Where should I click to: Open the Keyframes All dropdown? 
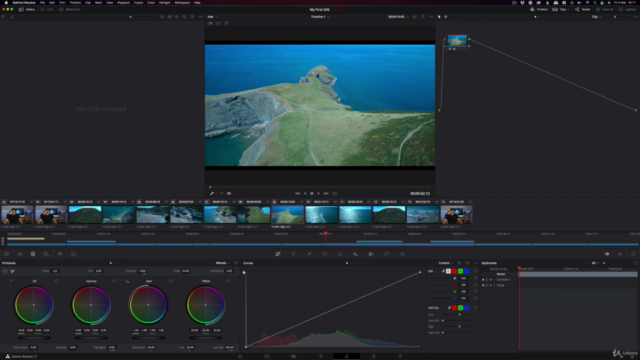coord(595,263)
